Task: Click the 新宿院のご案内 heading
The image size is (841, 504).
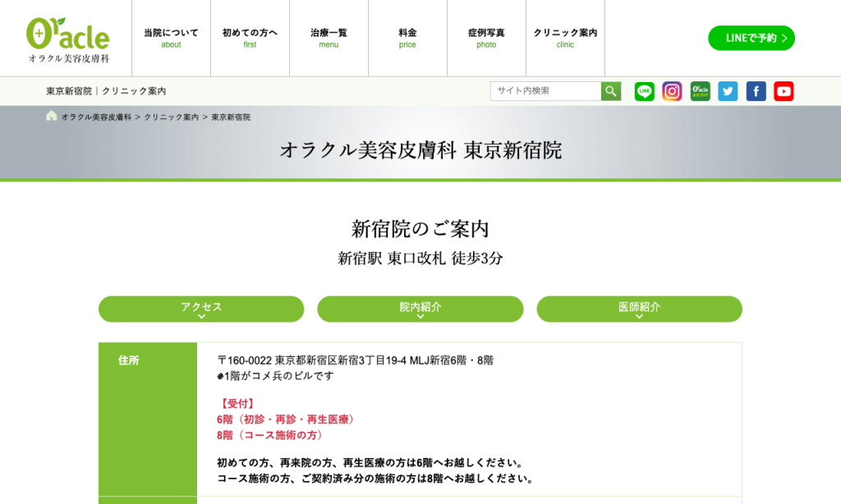Action: [420, 229]
